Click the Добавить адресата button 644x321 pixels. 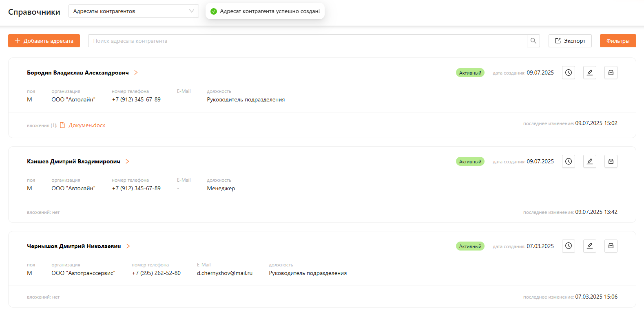point(44,41)
